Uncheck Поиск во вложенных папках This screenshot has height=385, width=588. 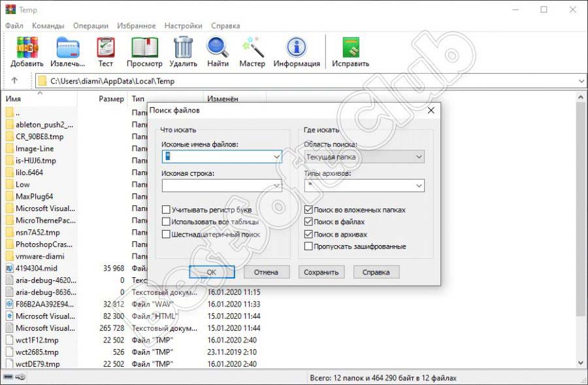(308, 209)
